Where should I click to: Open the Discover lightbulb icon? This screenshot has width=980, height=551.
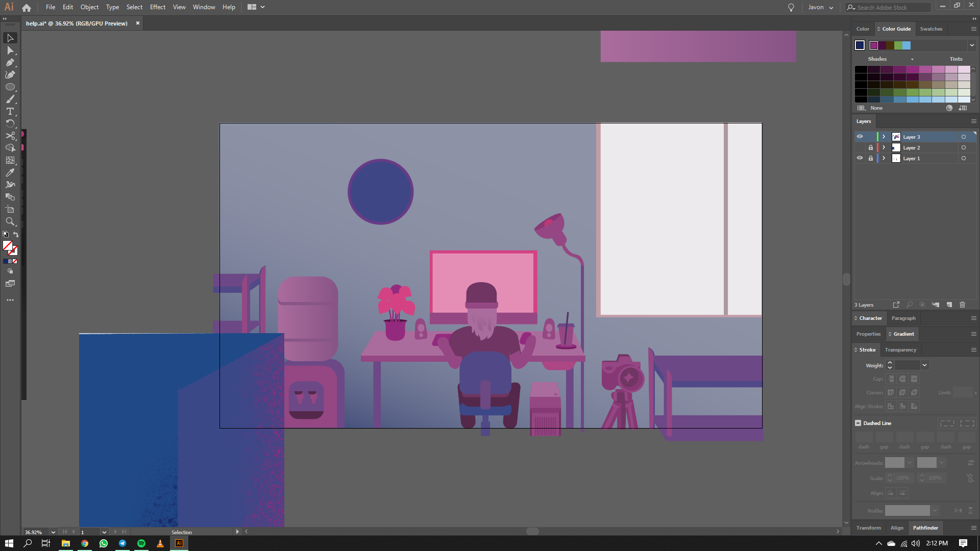[791, 8]
